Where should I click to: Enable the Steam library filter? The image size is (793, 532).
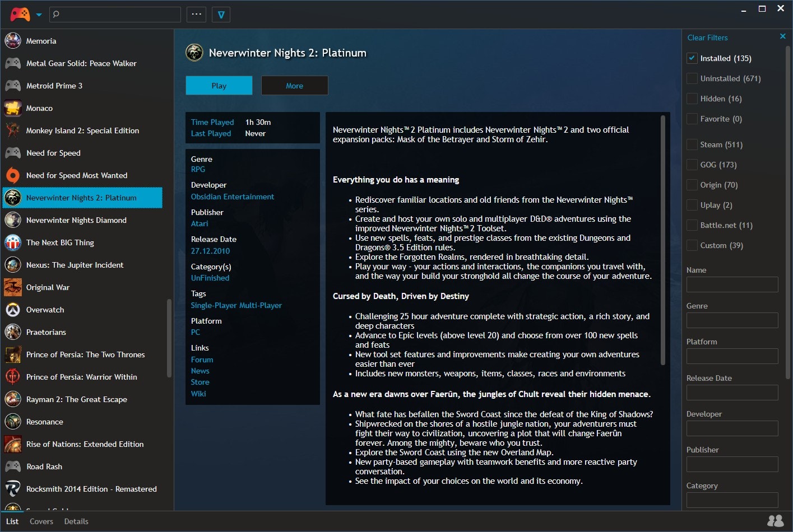pyautogui.click(x=692, y=144)
